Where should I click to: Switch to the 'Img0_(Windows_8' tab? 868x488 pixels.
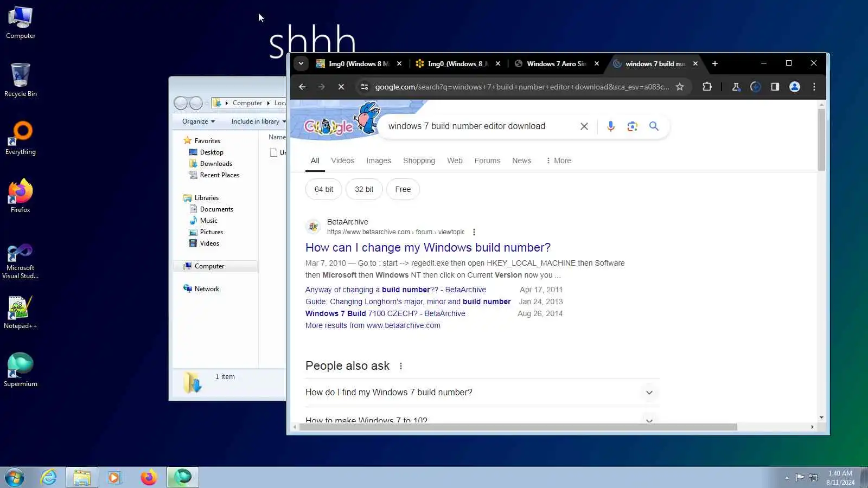click(x=458, y=63)
